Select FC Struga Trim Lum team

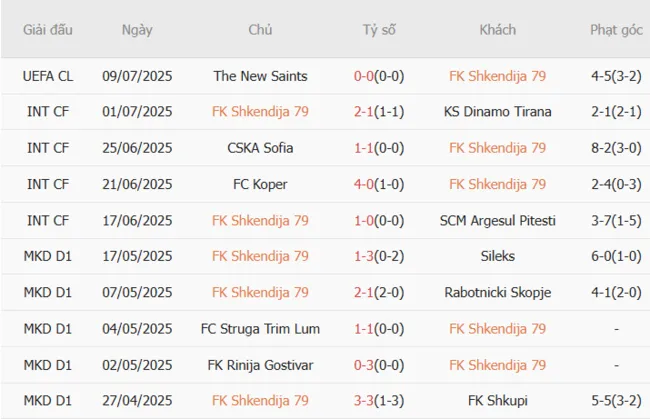tap(260, 328)
